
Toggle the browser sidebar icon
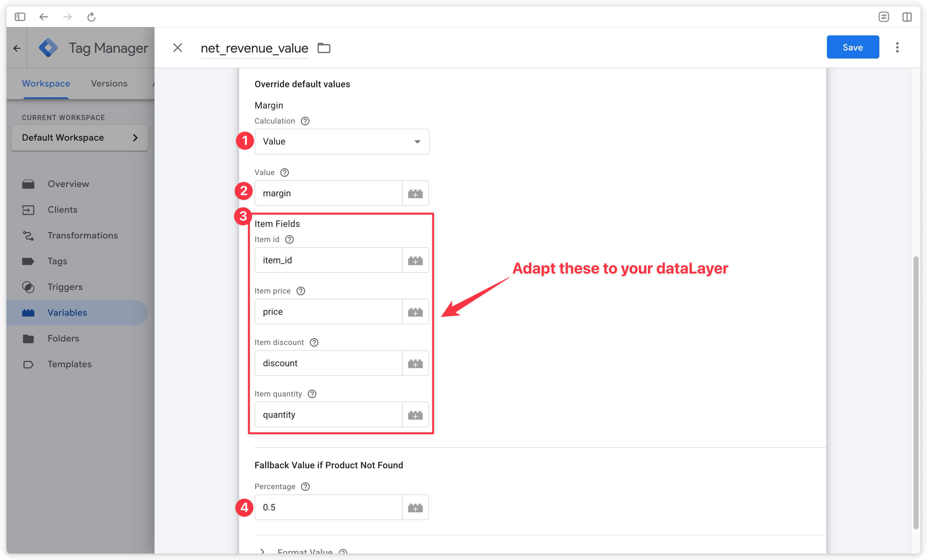(20, 17)
